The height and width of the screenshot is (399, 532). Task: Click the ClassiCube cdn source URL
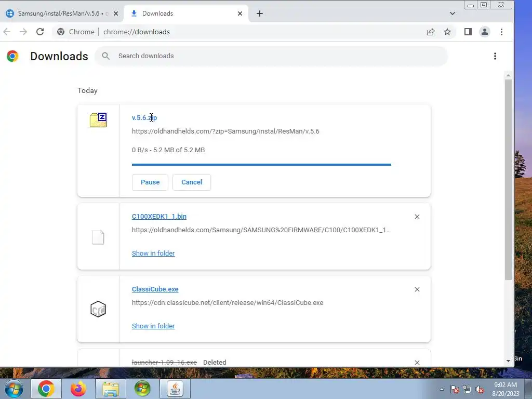[228, 303]
